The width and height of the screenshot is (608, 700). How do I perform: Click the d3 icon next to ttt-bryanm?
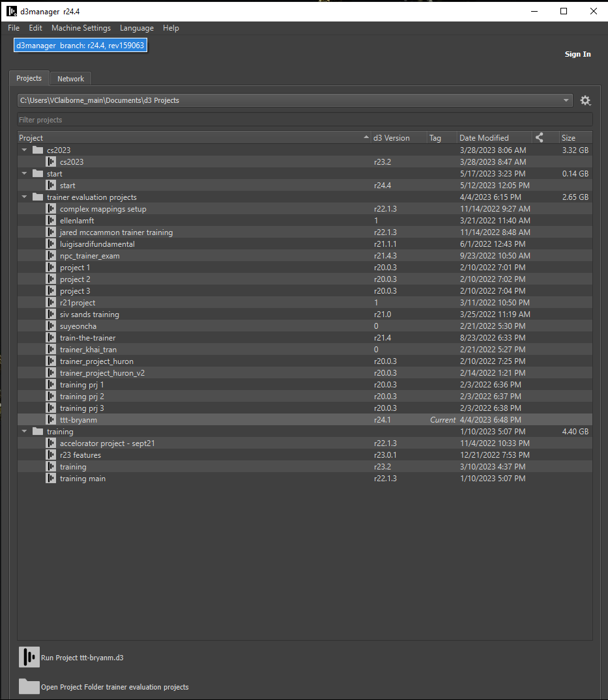[x=51, y=420]
